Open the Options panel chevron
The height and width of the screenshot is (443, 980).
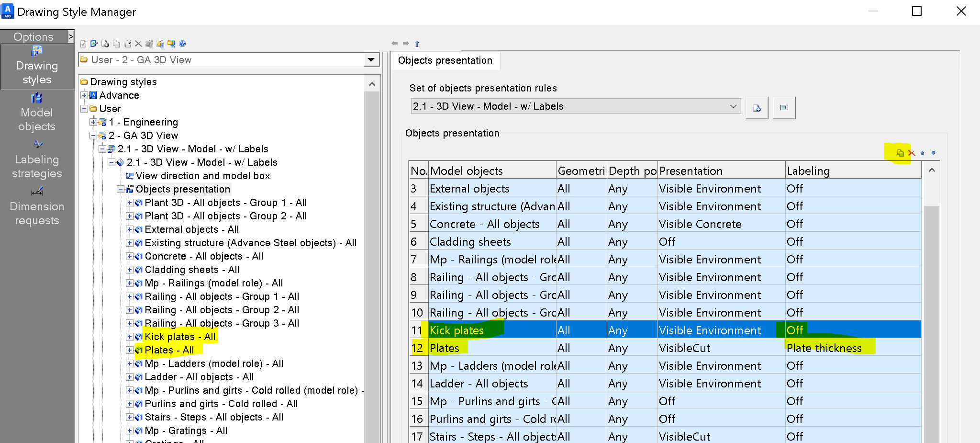[x=71, y=36]
